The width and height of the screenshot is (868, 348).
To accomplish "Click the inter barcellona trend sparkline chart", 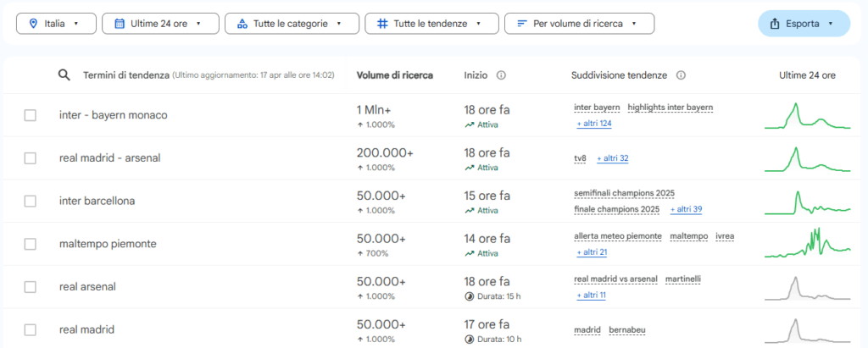I will (807, 202).
